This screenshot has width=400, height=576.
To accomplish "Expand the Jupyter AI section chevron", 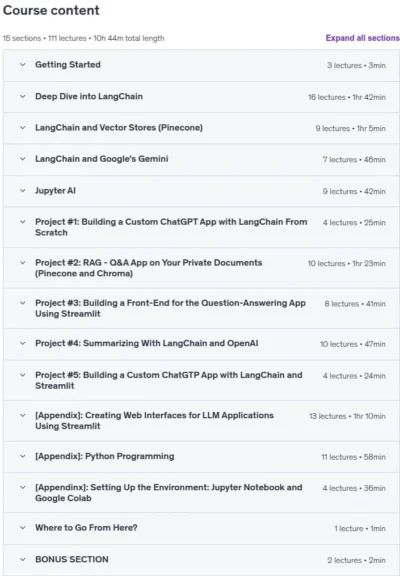I will tap(23, 191).
